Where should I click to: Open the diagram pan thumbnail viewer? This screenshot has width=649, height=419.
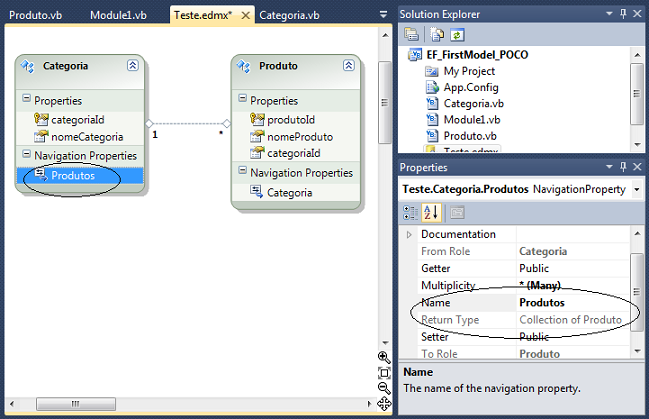coord(384,404)
